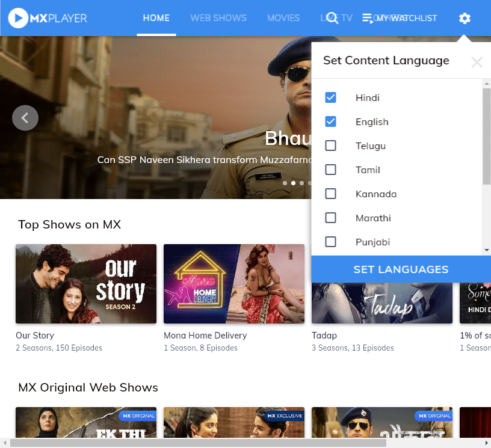This screenshot has height=448, width=491.
Task: Select the first banner carousel dot
Action: pos(285,183)
